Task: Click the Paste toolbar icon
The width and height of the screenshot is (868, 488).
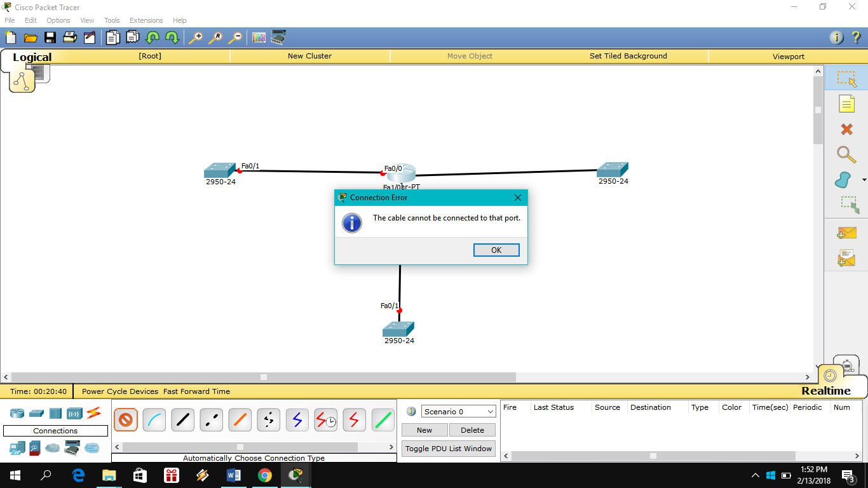Action: coord(132,37)
